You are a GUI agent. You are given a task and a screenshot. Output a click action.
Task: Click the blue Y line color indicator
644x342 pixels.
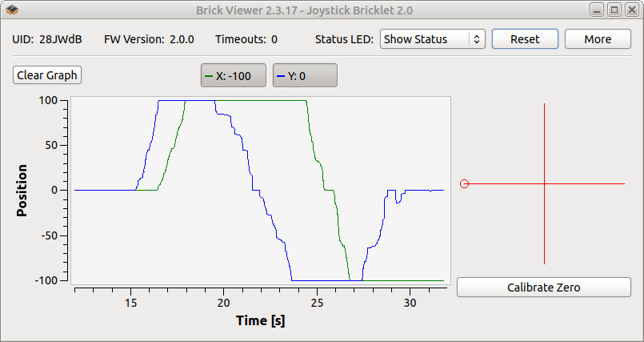pos(281,76)
